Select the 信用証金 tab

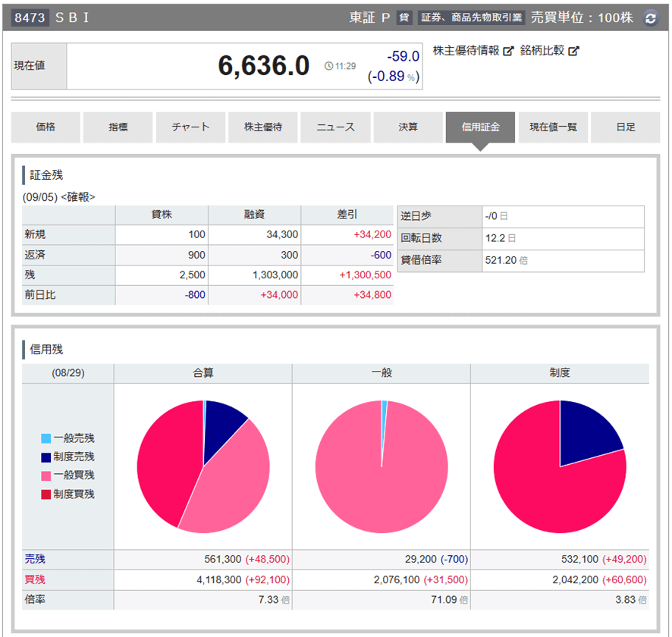pyautogui.click(x=480, y=127)
